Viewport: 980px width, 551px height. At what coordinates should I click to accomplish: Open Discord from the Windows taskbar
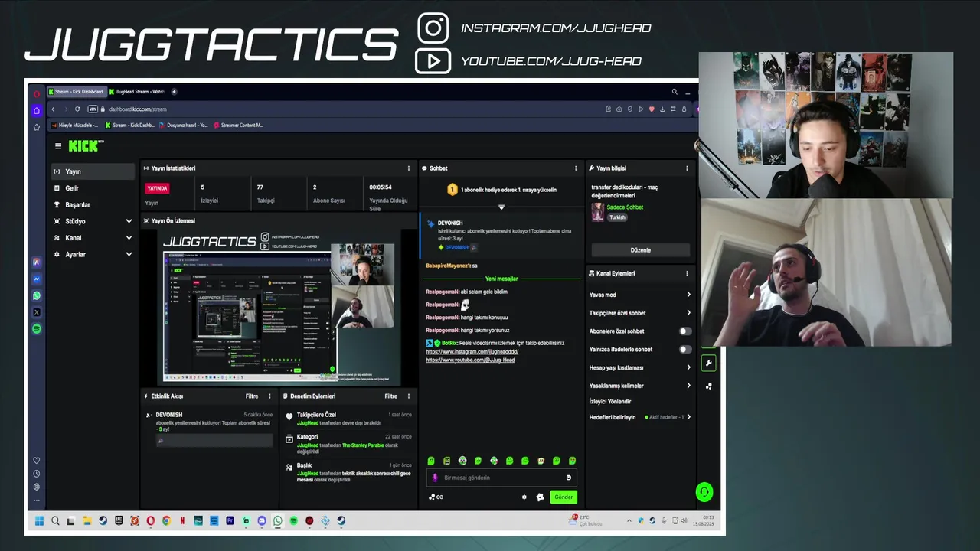pos(262,521)
